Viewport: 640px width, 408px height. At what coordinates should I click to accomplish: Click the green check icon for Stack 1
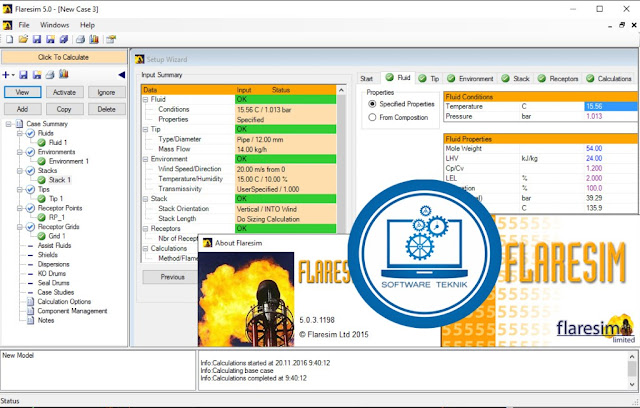click(x=42, y=180)
